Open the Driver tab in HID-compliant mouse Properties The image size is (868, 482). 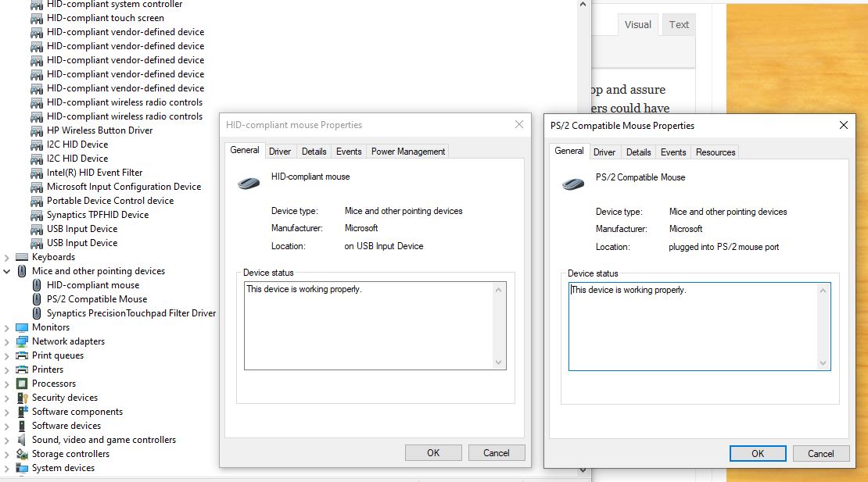(279, 152)
